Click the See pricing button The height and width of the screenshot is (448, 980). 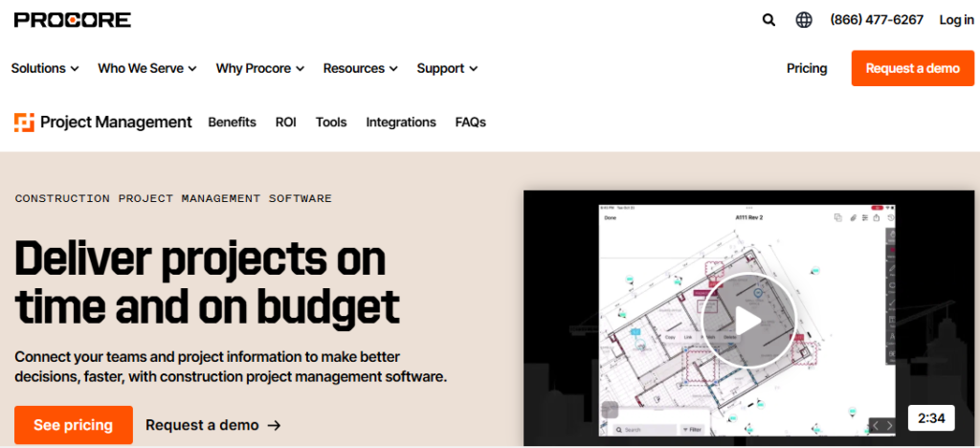click(x=74, y=425)
